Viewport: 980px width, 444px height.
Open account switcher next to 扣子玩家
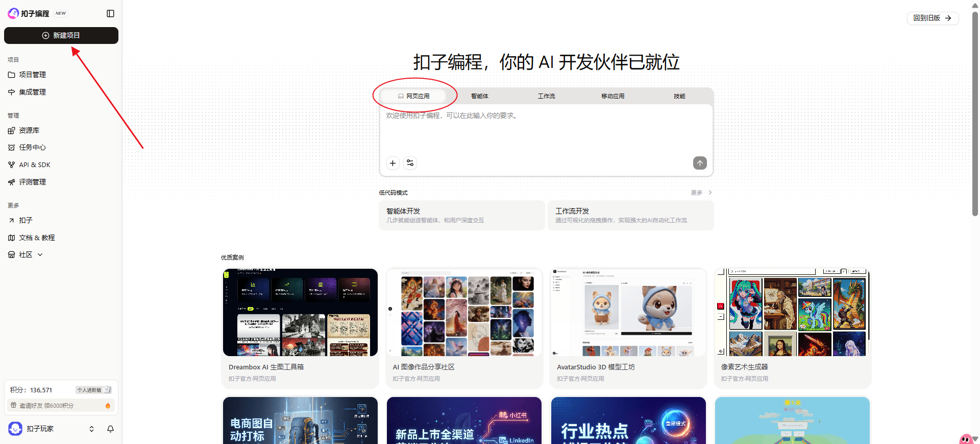point(91,429)
